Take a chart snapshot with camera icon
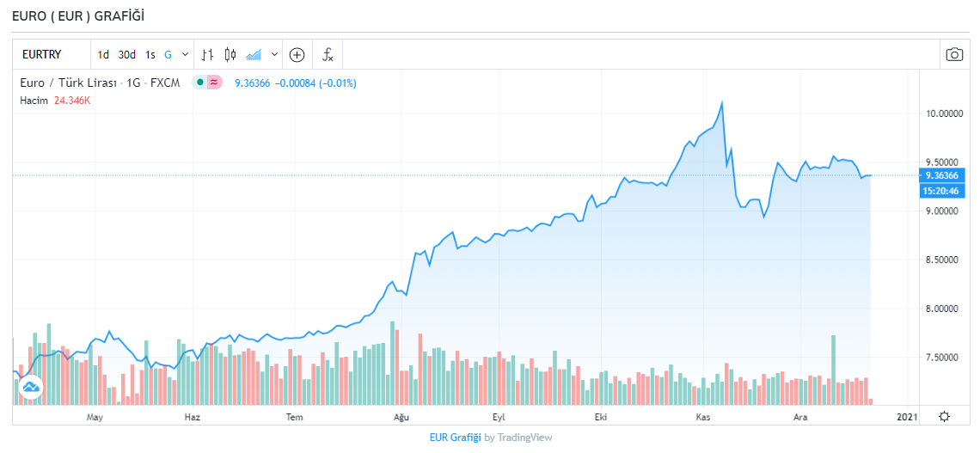This screenshot has width=980, height=453. [954, 54]
